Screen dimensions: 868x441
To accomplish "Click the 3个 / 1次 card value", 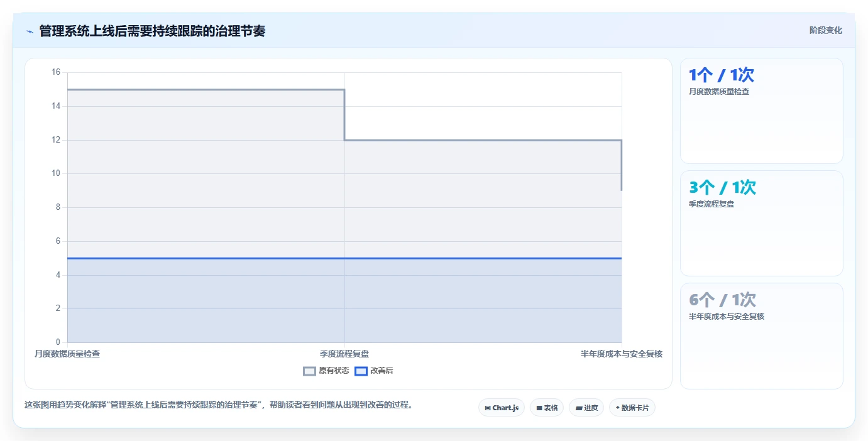I will click(x=722, y=187).
